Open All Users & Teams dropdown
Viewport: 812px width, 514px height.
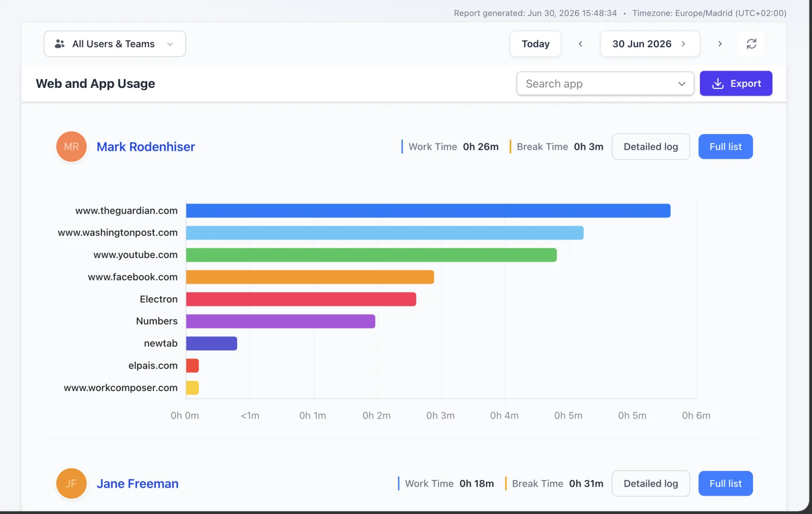(115, 44)
